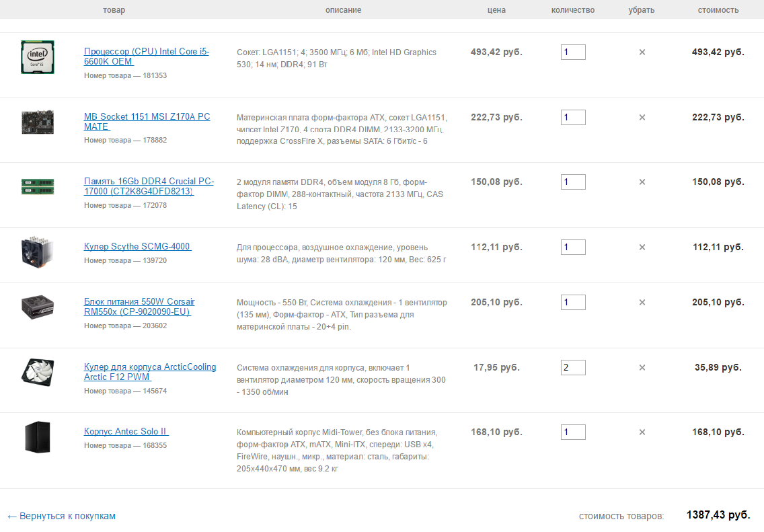Viewport: 764px width, 532px height.
Task: Open Блок питания 550W Corsair RM550x link
Action: tap(139, 307)
